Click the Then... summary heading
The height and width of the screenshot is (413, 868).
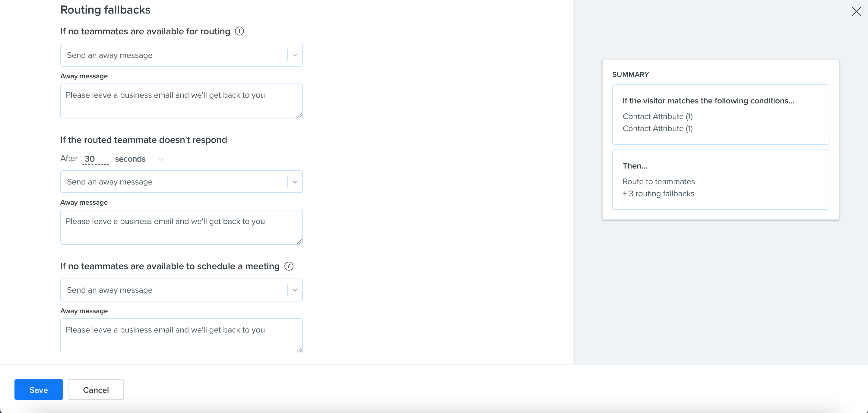[635, 166]
